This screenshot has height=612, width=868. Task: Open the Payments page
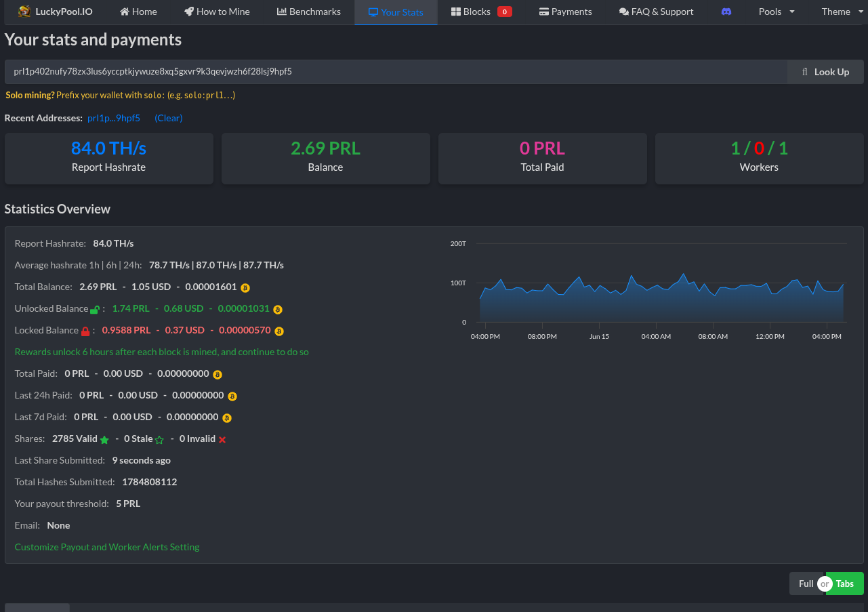coord(565,12)
